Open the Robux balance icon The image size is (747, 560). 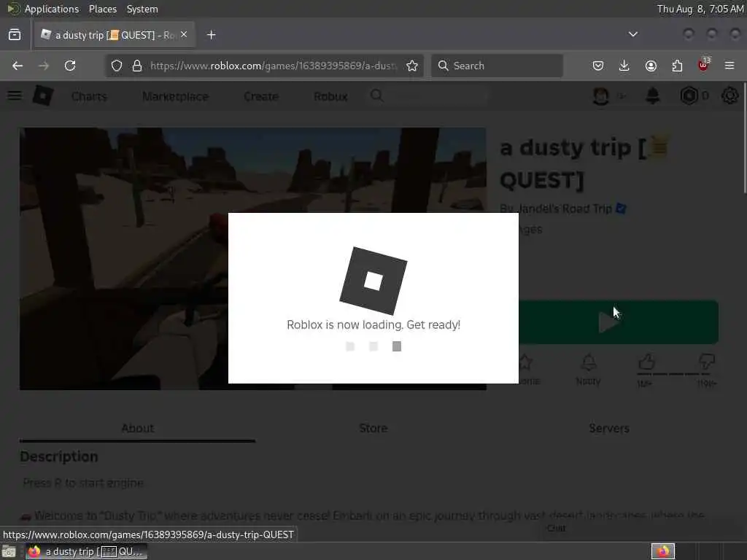689,96
